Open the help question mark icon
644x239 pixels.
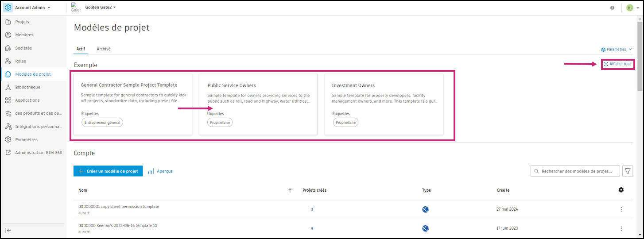pyautogui.click(x=612, y=8)
